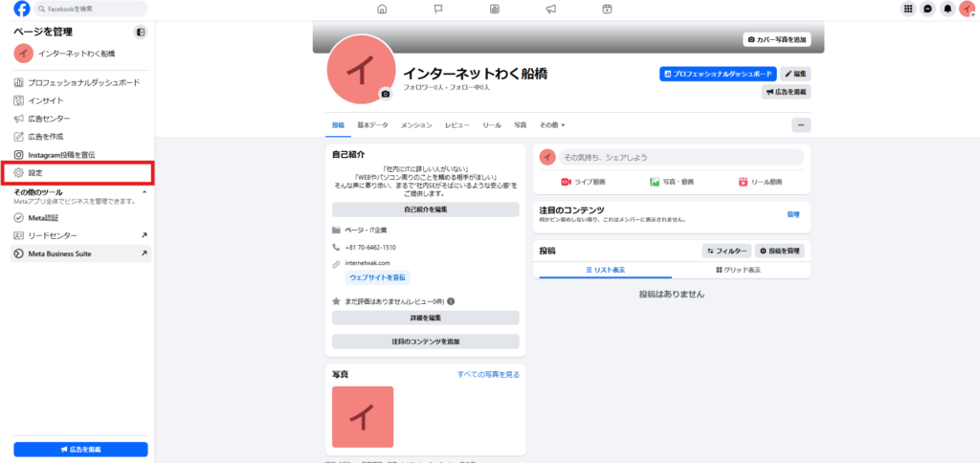Click the 自己紹介を編集 button
The height and width of the screenshot is (463, 980).
425,209
